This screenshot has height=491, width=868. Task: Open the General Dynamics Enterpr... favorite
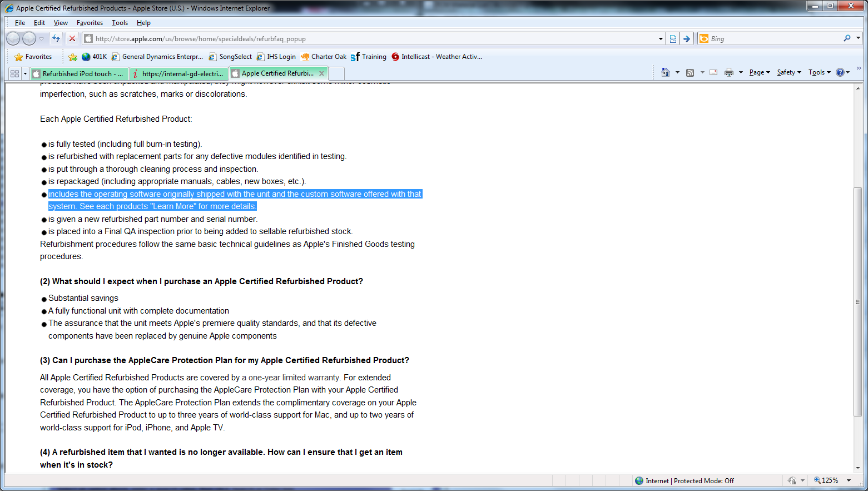[x=157, y=57]
